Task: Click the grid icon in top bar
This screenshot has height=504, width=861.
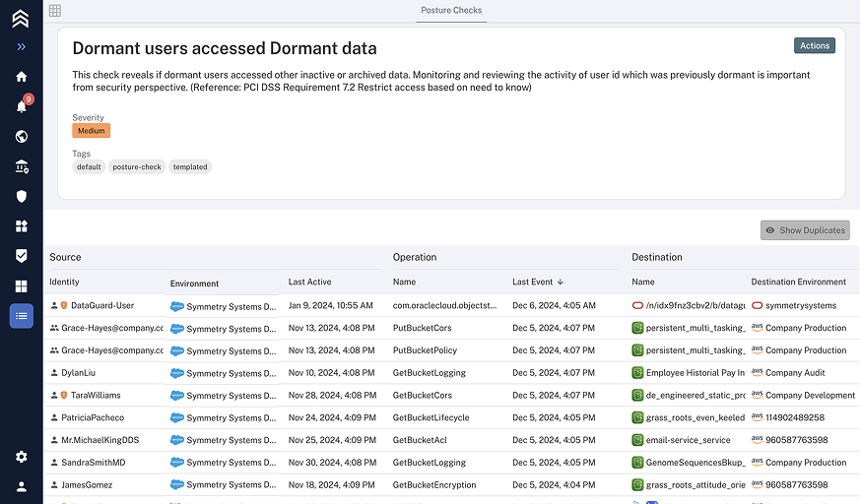Action: point(55,10)
